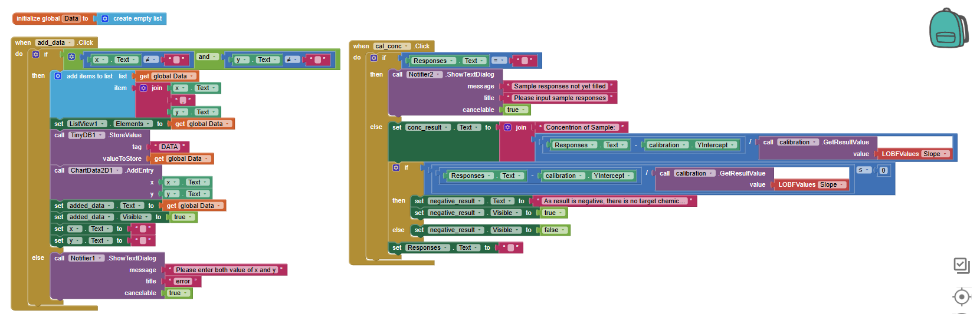Open the '=' comparison dropdown in cal_conc if
Image resolution: width=980 pixels, height=314 pixels.
[499, 60]
